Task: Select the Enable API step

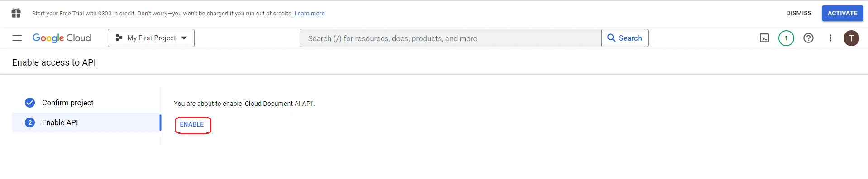Action: [86, 122]
